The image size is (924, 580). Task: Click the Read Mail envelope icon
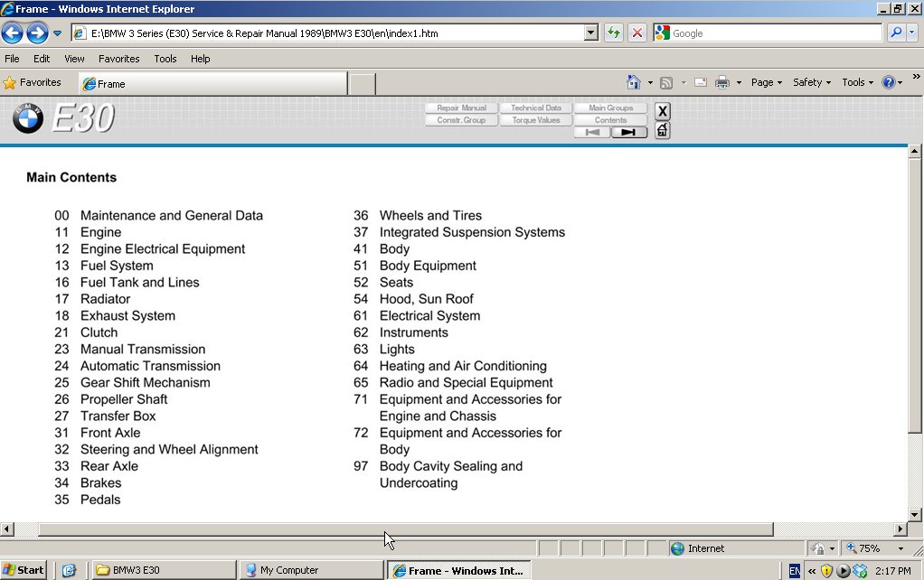(x=701, y=82)
